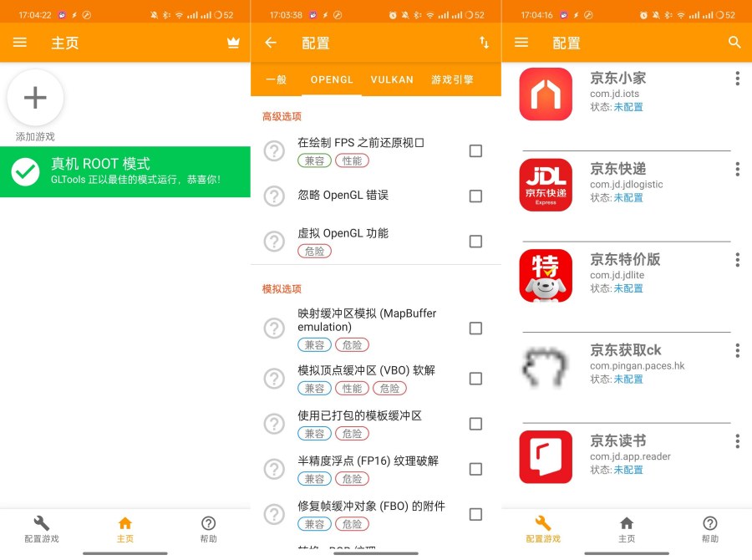The width and height of the screenshot is (752, 560).
Task: Switch to the VULKAN tab
Action: coord(392,79)
